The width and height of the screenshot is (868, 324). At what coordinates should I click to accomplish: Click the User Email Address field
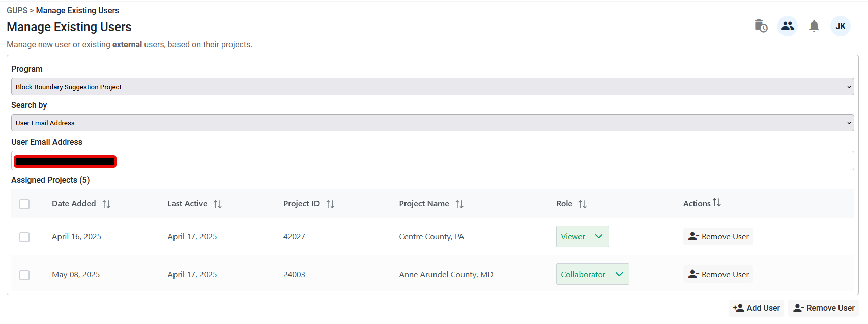(483, 161)
